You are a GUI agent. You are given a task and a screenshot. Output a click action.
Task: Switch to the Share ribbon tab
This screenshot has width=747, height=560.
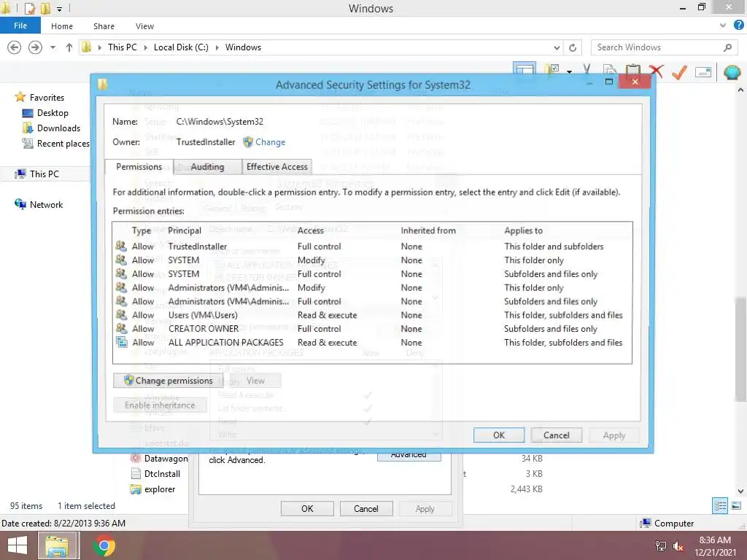(x=104, y=26)
